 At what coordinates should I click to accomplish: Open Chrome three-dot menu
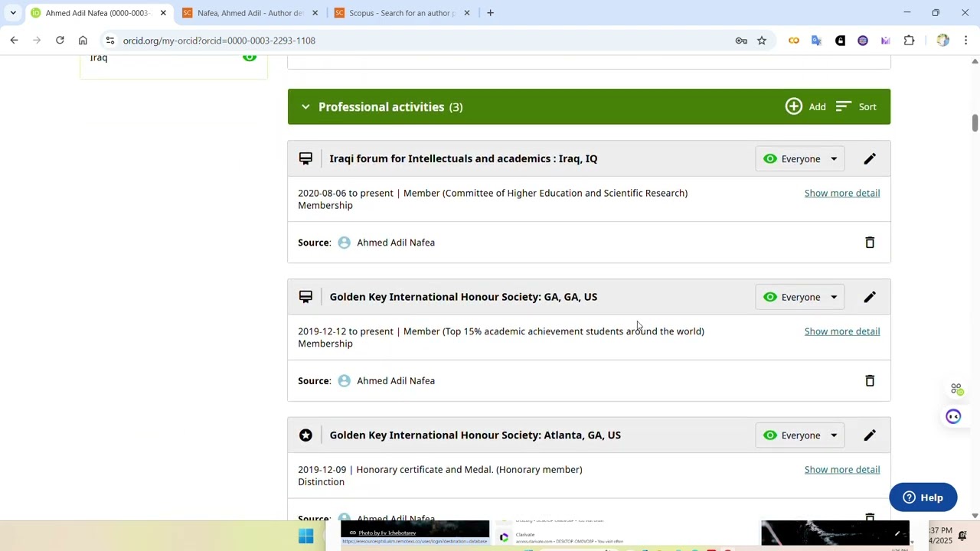click(966, 41)
